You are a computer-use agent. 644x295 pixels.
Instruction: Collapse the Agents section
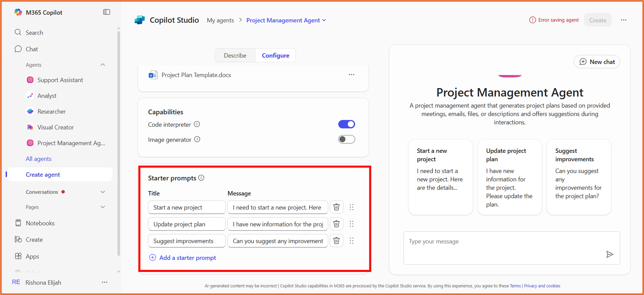(x=103, y=65)
